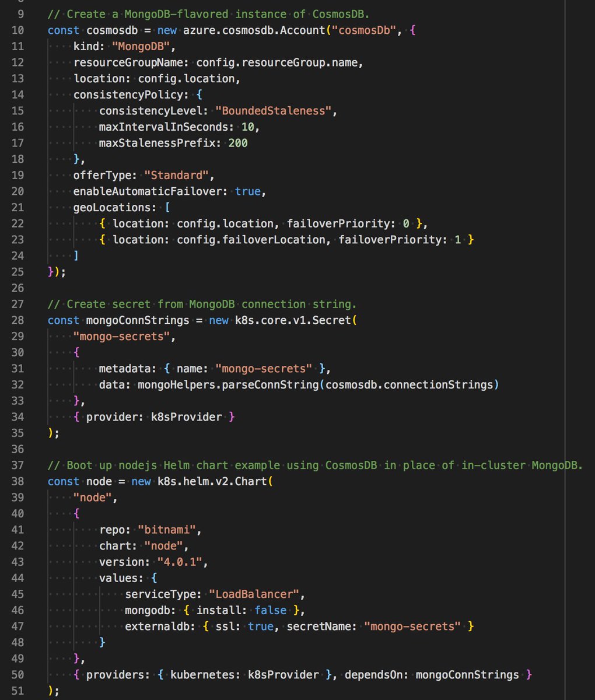Click empty line number 26 in gutter

(18, 288)
